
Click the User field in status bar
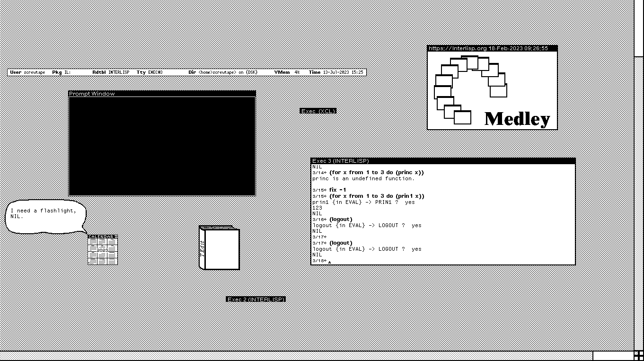[28, 72]
